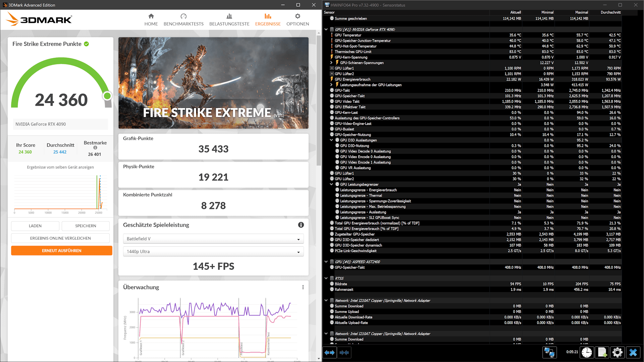The image size is (644, 362).
Task: Click the expand columns arrows icon in HWiNFO
Action: (x=330, y=353)
